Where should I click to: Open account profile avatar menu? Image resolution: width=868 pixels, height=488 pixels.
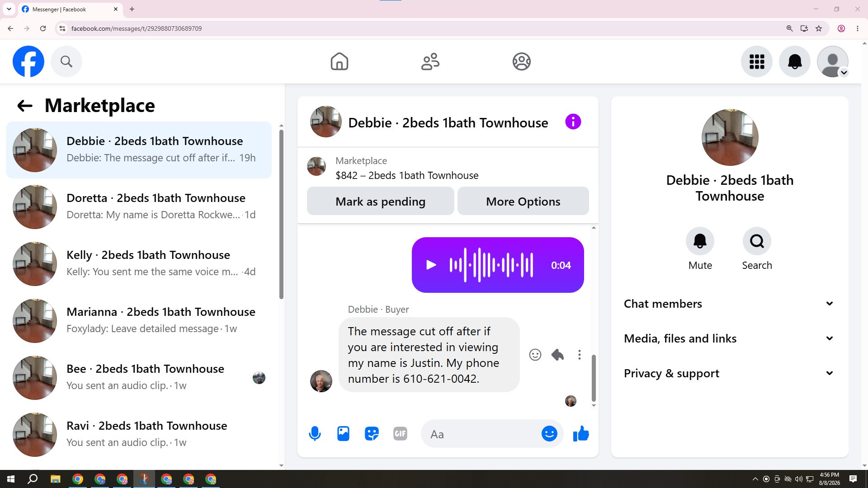tap(833, 61)
